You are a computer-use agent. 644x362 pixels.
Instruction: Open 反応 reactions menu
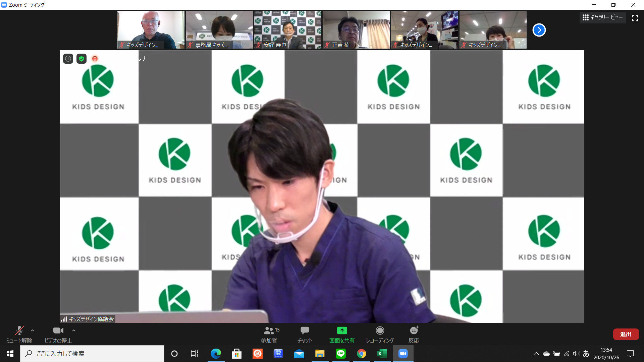point(414,335)
